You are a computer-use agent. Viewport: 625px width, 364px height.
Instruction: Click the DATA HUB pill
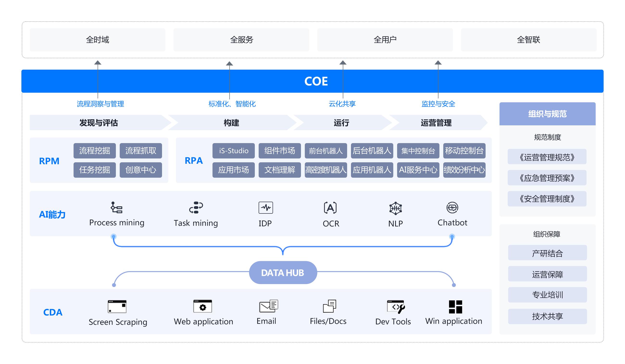(283, 273)
